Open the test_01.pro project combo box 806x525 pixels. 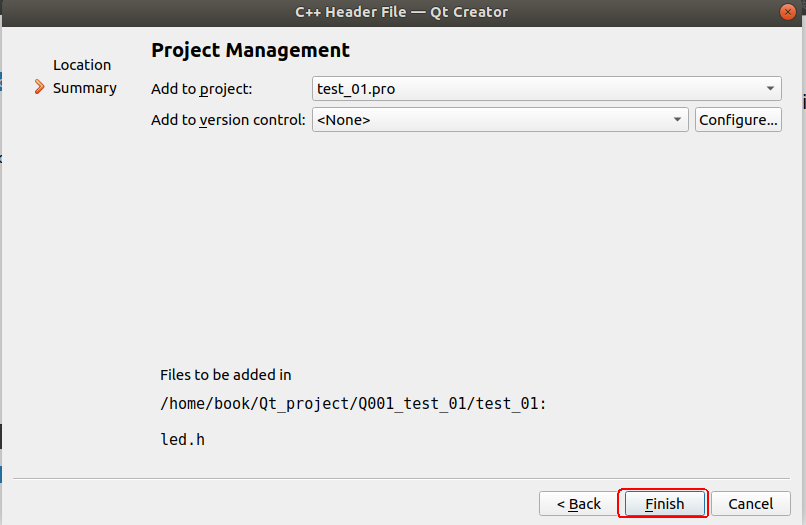point(546,88)
